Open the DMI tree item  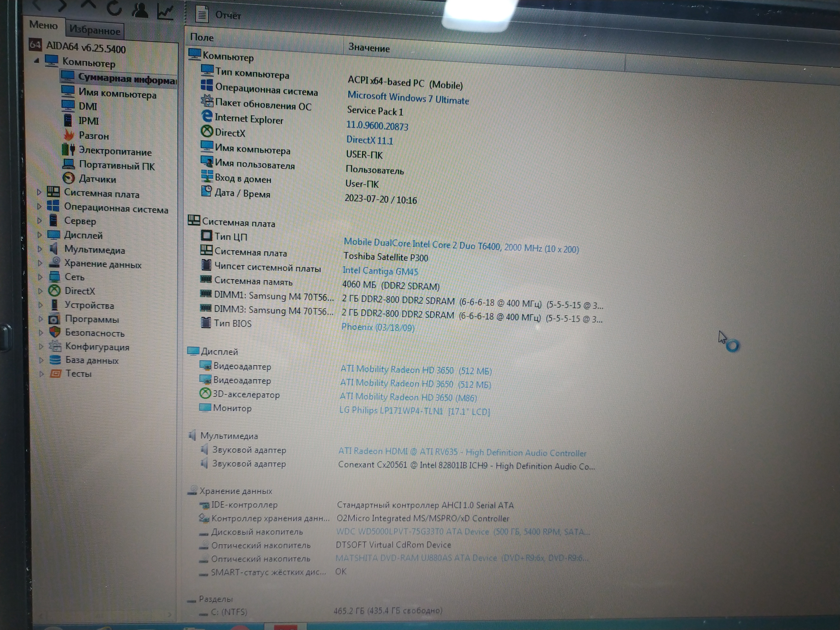coord(88,106)
